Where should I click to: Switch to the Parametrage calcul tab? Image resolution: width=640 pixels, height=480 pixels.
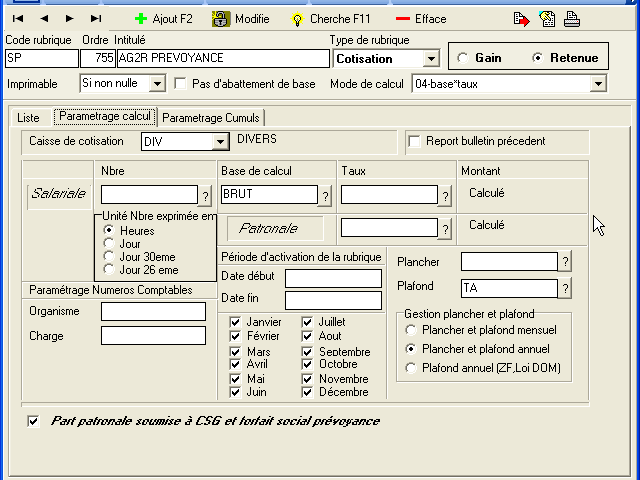pyautogui.click(x=105, y=116)
